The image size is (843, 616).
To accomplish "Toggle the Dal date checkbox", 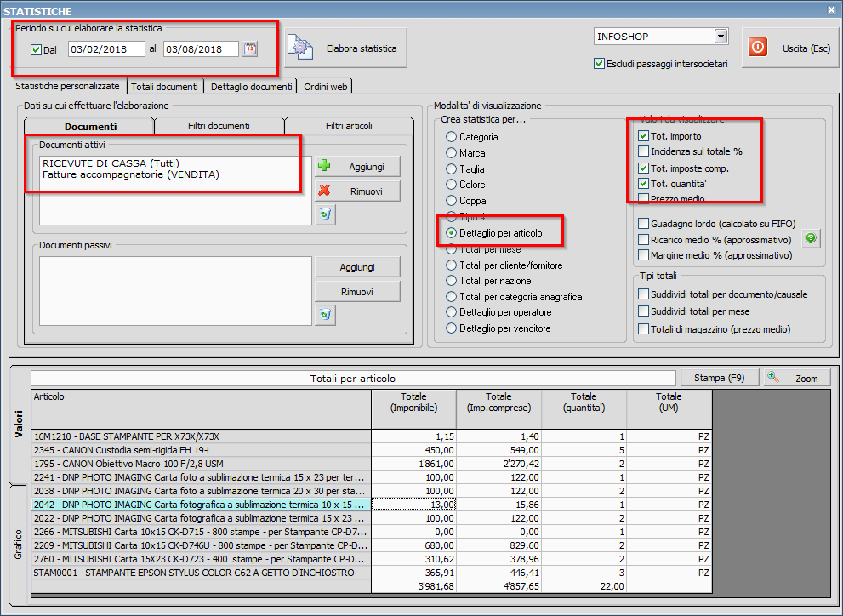I will click(36, 50).
